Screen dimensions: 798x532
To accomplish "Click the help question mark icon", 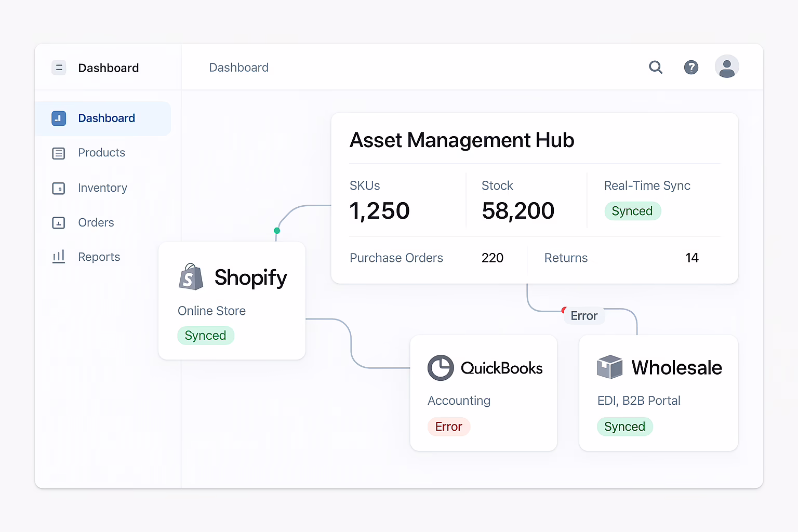I will pyautogui.click(x=691, y=67).
